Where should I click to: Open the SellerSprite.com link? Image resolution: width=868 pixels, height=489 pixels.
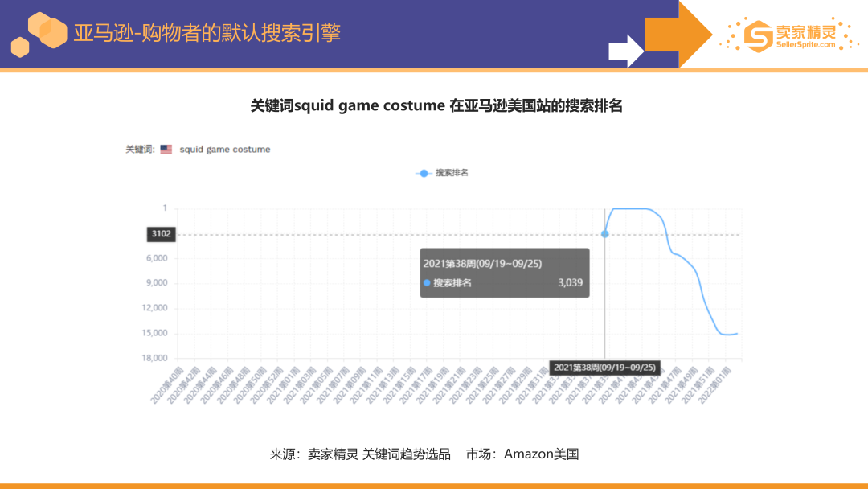tap(805, 45)
